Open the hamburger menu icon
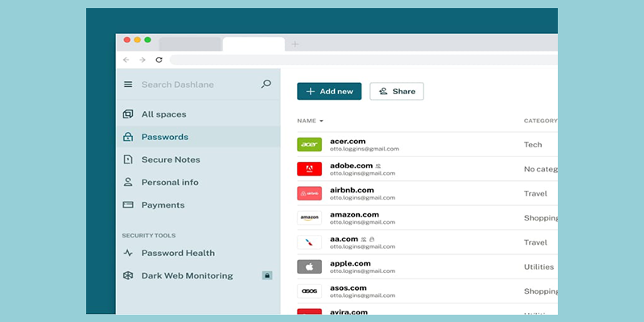This screenshot has height=322, width=644. click(128, 85)
